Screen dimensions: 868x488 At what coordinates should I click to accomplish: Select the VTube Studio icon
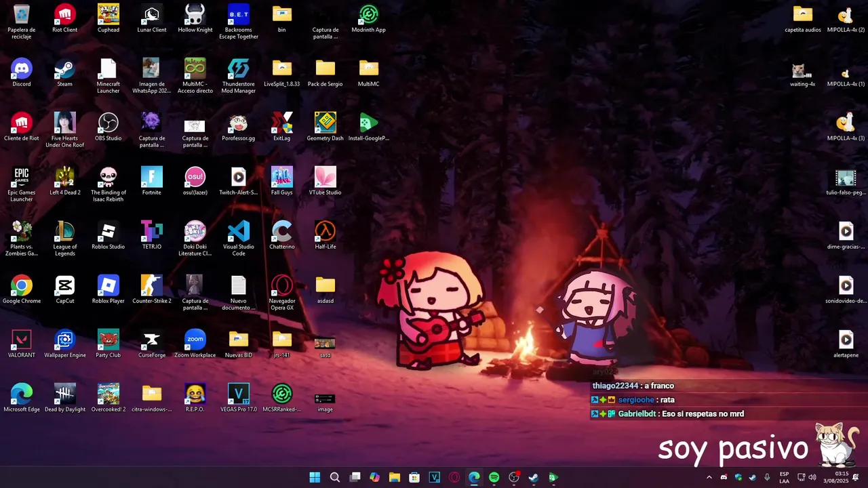coord(325,181)
